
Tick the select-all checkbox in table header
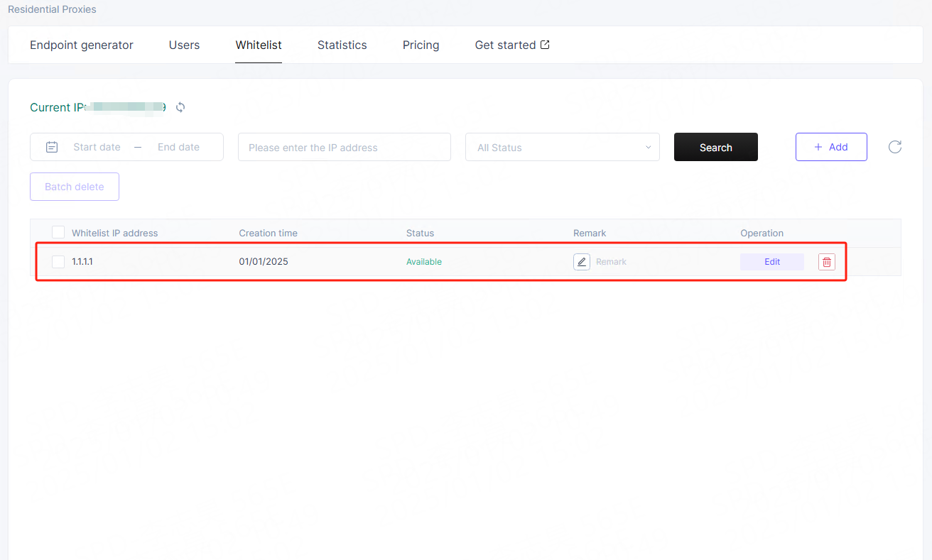[x=58, y=233]
